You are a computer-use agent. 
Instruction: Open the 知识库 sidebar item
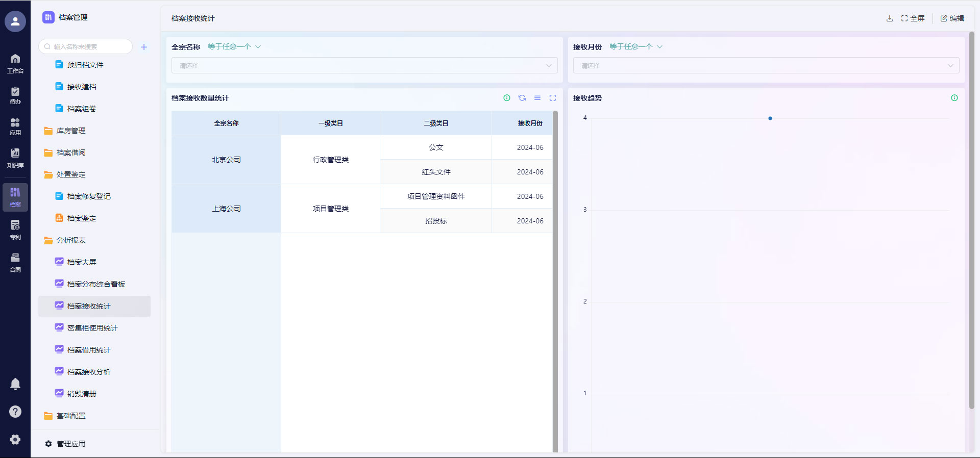pos(15,158)
